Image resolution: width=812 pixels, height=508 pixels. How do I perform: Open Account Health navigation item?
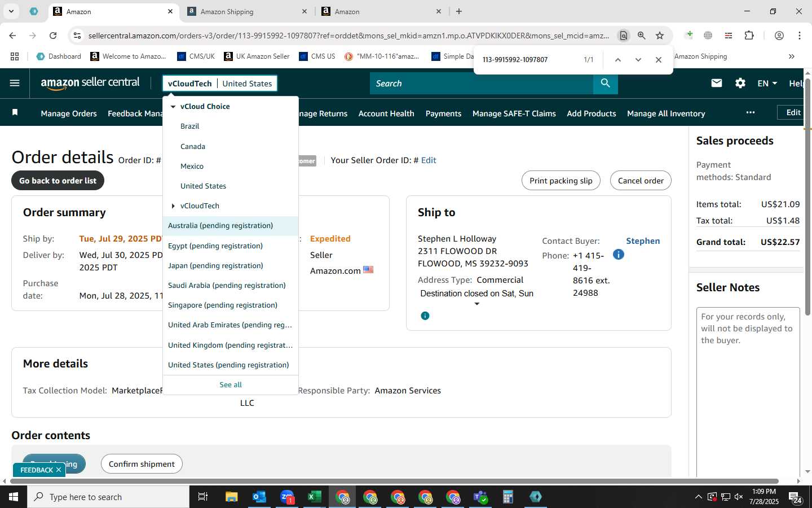coord(386,113)
